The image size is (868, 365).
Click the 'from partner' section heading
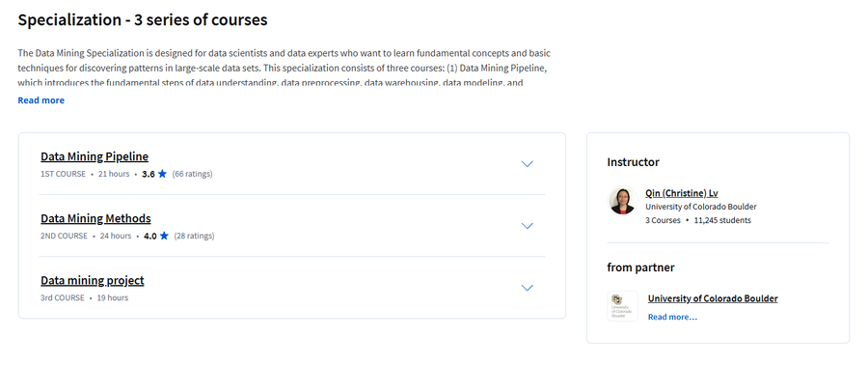(641, 267)
